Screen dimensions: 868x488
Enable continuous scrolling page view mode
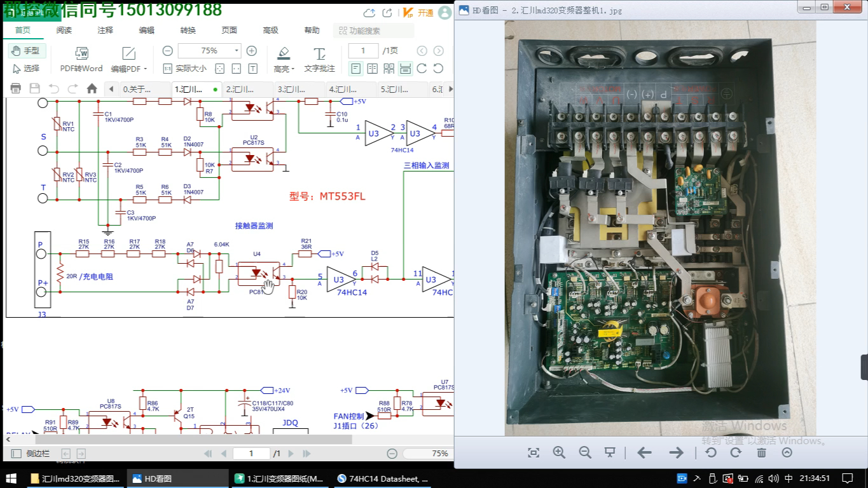(x=405, y=69)
